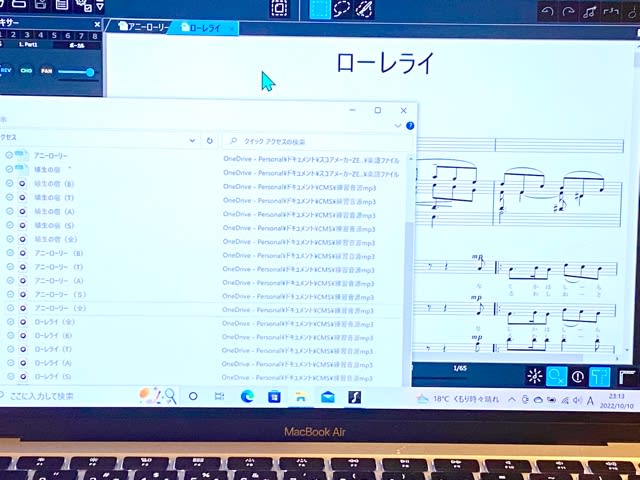
Task: Toggle the highlighted T text icon in bottom bar
Action: click(600, 377)
